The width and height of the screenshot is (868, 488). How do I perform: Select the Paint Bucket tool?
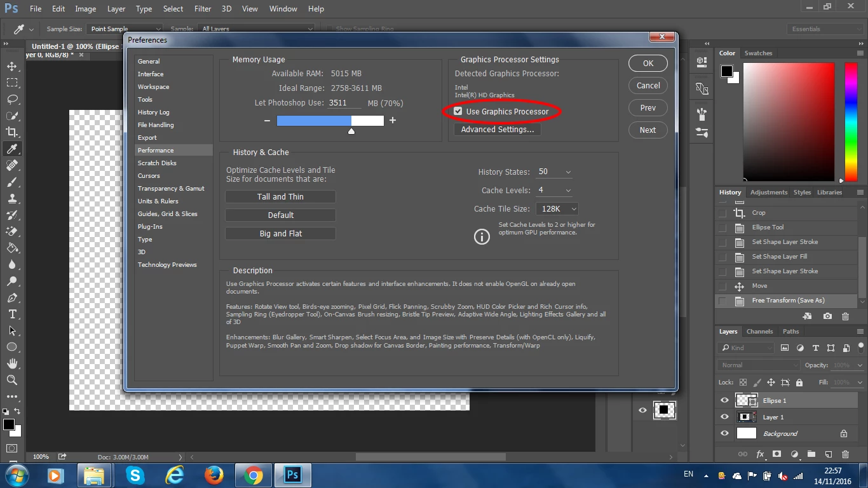tap(12, 248)
